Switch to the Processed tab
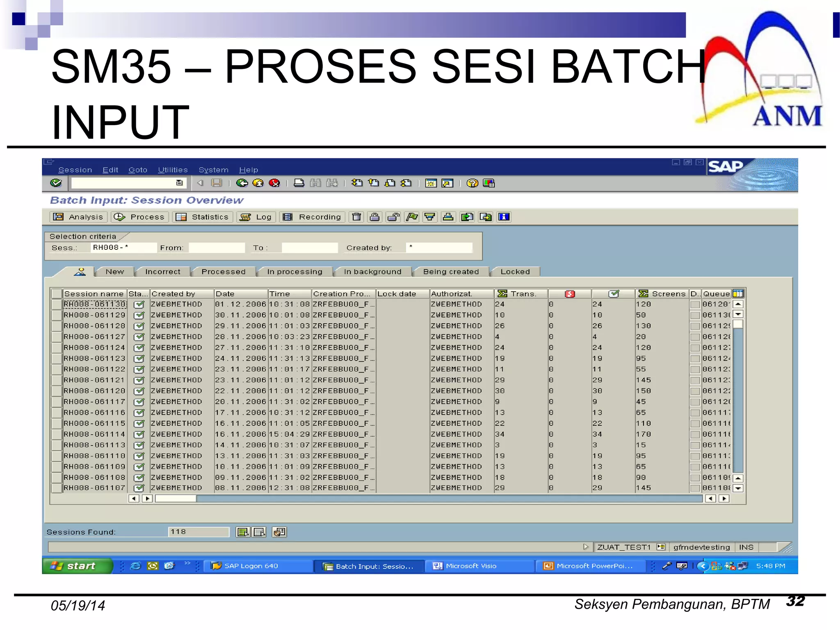The width and height of the screenshot is (840, 630). tap(224, 272)
